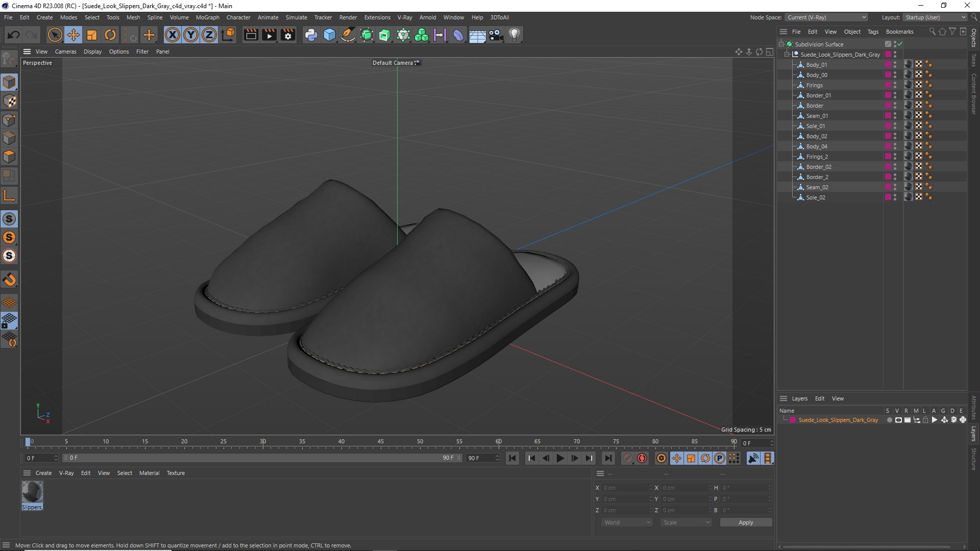Toggle Y axis lock
980x551 pixels.
tap(191, 35)
